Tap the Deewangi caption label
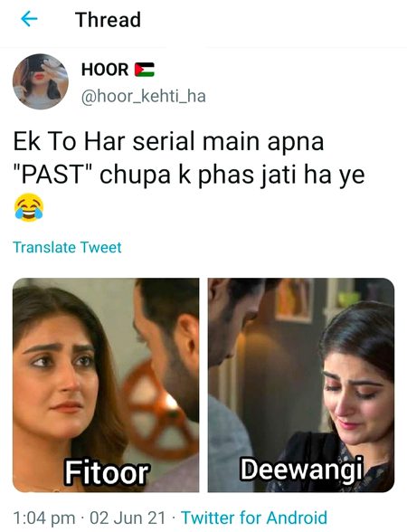Image resolution: width=407 pixels, height=532 pixels. point(301,469)
